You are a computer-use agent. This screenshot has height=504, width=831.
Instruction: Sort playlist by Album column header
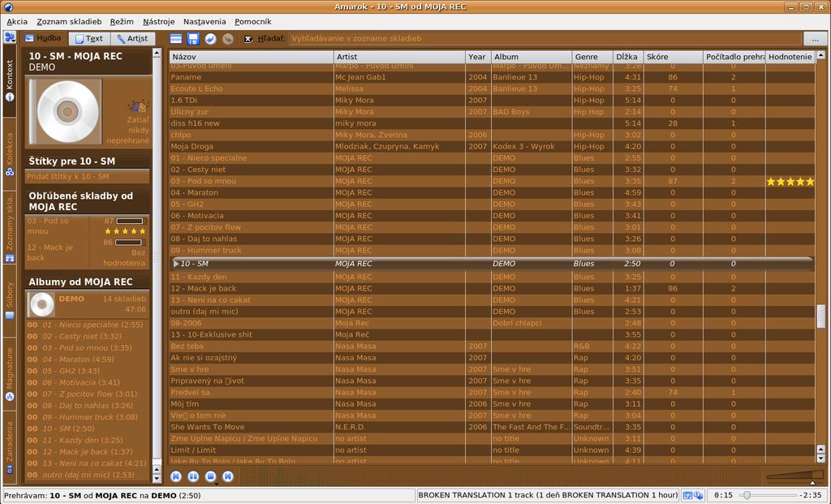coord(531,57)
